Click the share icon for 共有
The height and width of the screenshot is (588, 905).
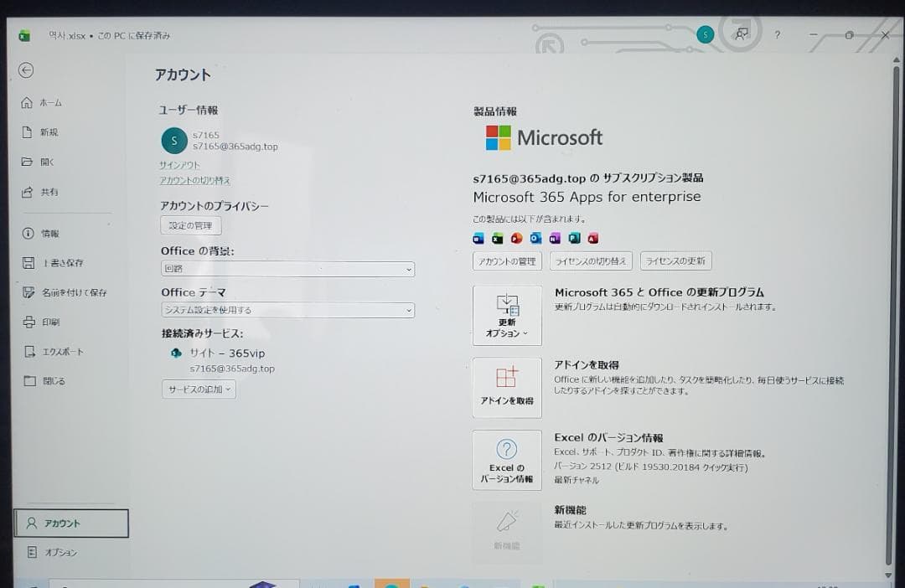click(27, 192)
